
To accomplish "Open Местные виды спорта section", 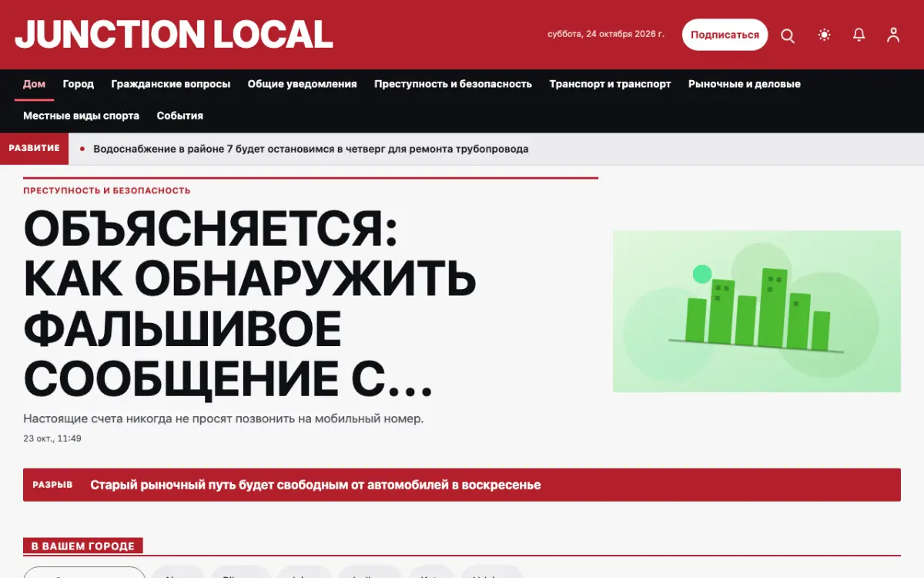I will [x=81, y=116].
